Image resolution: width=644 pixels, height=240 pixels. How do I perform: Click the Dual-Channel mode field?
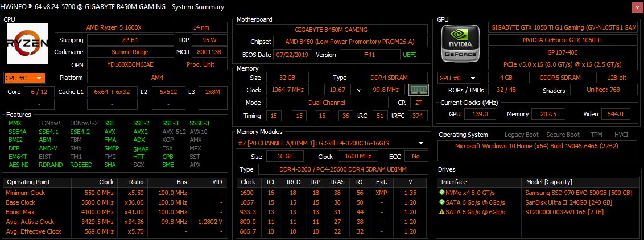[327, 103]
